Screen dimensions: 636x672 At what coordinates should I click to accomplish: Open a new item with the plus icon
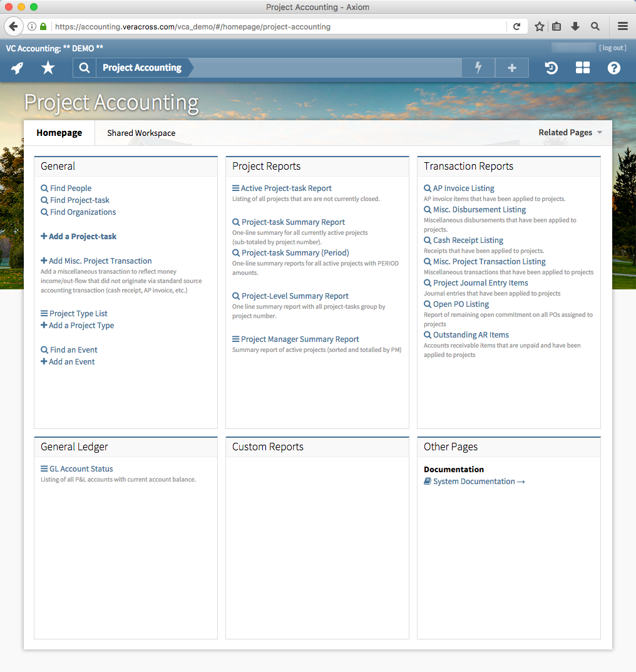(x=512, y=68)
